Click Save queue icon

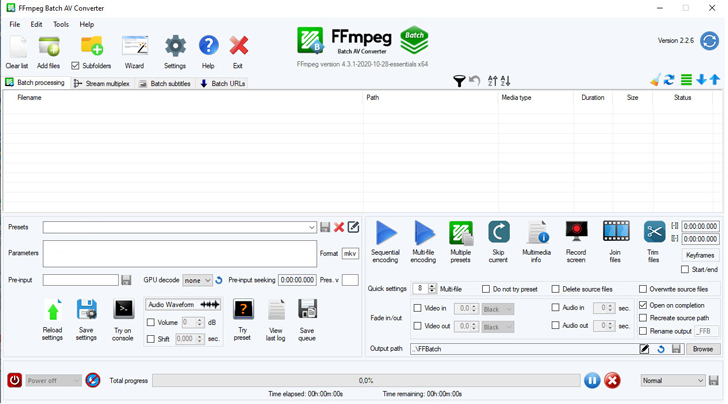point(307,309)
